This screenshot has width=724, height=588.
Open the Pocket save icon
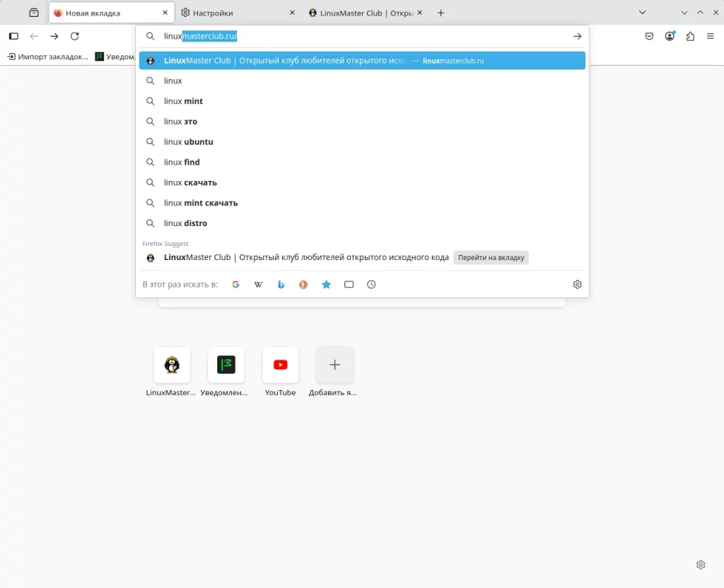pyautogui.click(x=649, y=36)
